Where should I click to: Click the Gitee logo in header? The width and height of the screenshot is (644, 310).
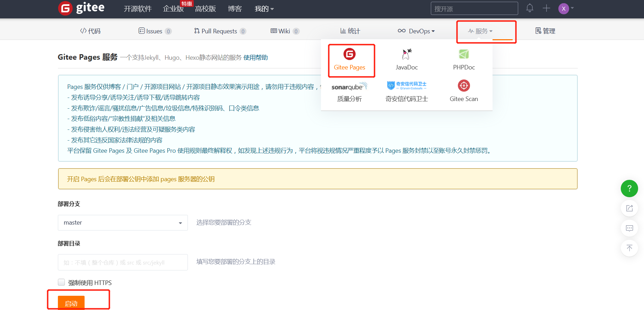[x=81, y=8]
